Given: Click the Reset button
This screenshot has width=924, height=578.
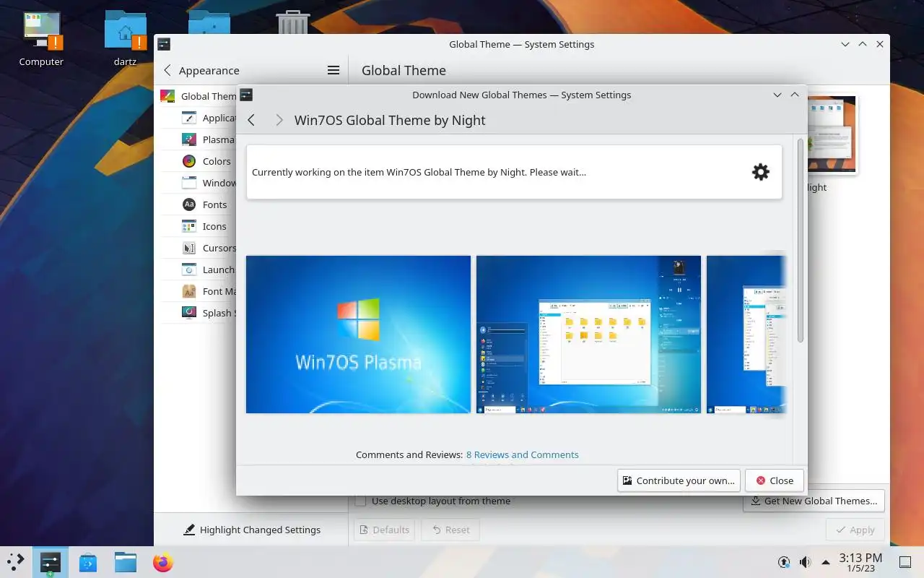Looking at the screenshot, I should [450, 530].
